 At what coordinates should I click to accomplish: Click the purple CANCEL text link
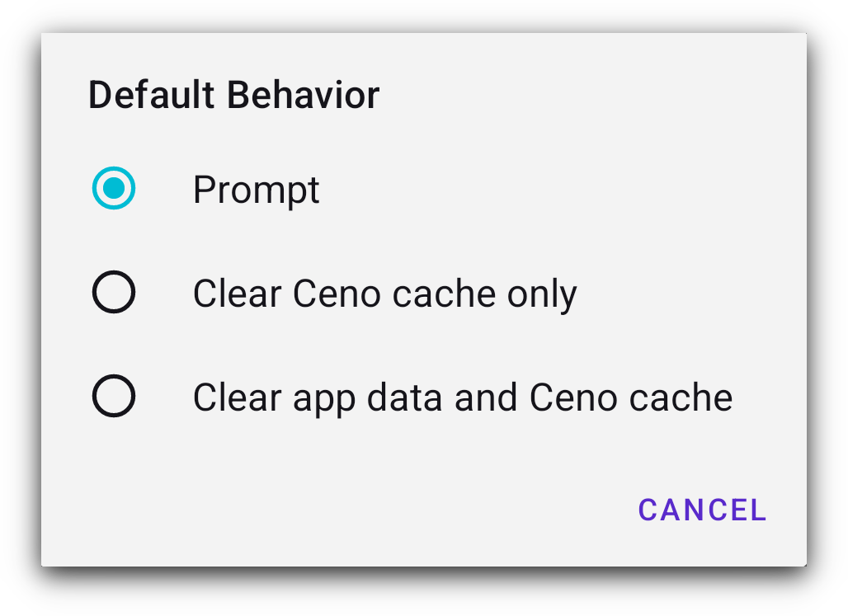click(701, 510)
